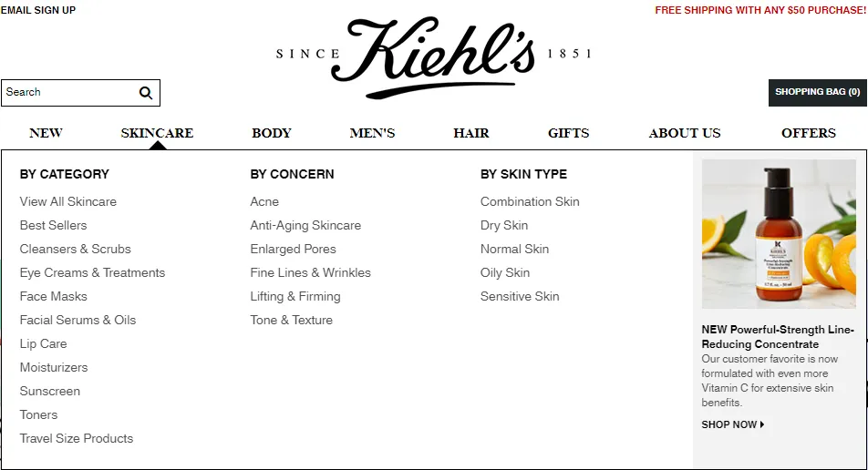Open the Email Sign Up link
The height and width of the screenshot is (470, 868).
[x=38, y=10]
